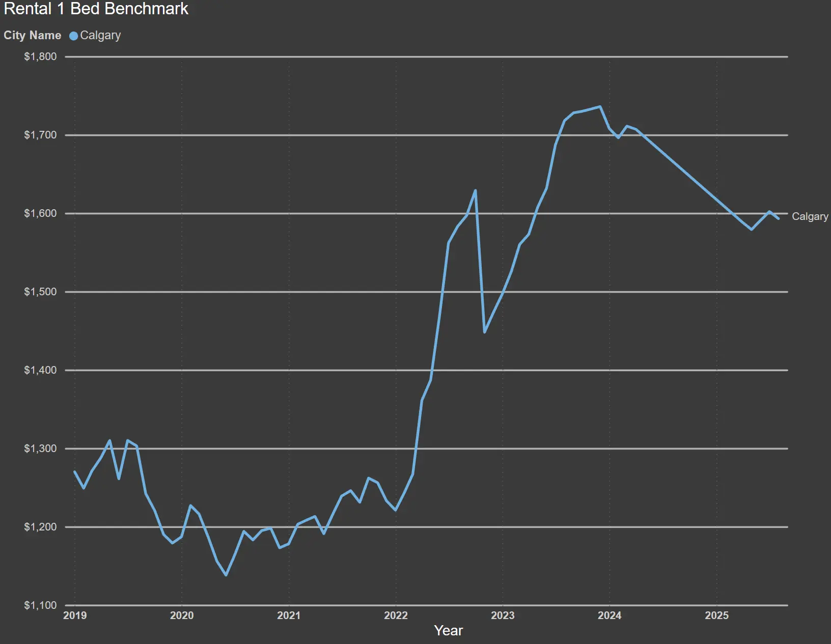
Task: Click the line's lowest point in mid-2020
Action: click(226, 575)
